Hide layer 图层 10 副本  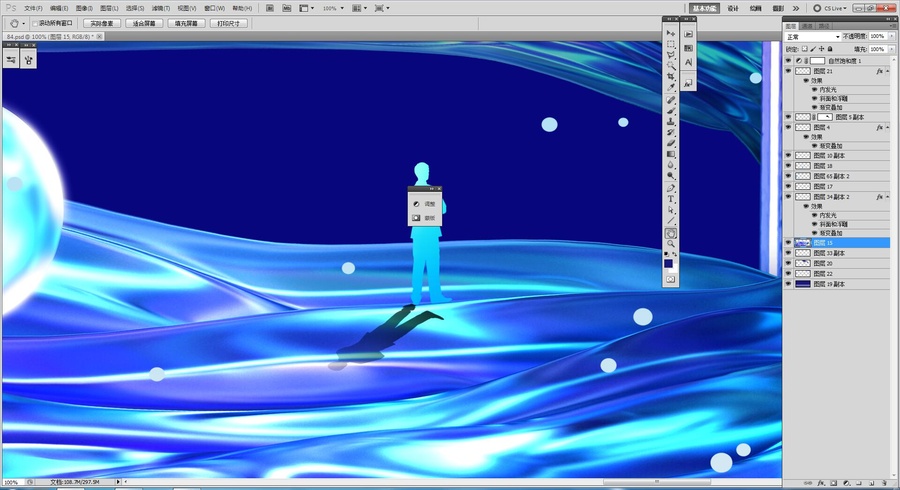[x=788, y=155]
